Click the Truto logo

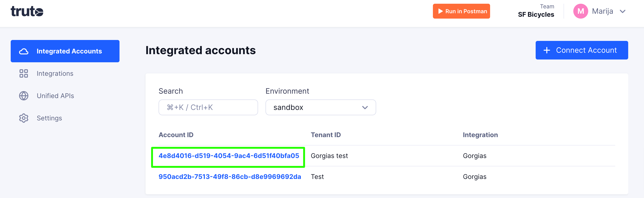tap(27, 11)
